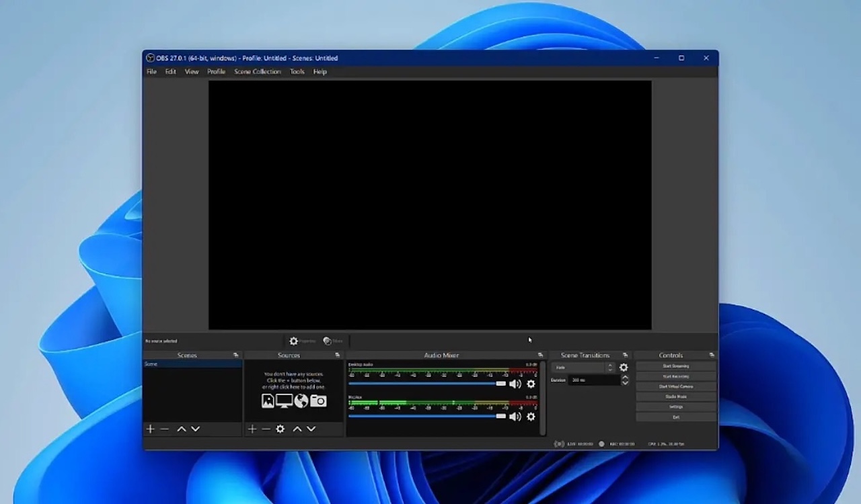Open the Scene Collection menu

(x=258, y=72)
